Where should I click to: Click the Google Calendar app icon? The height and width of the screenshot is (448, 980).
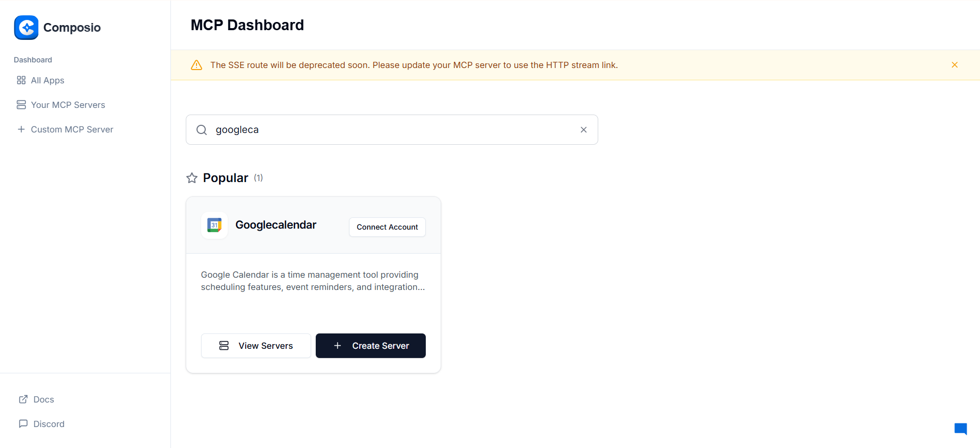pyautogui.click(x=214, y=225)
